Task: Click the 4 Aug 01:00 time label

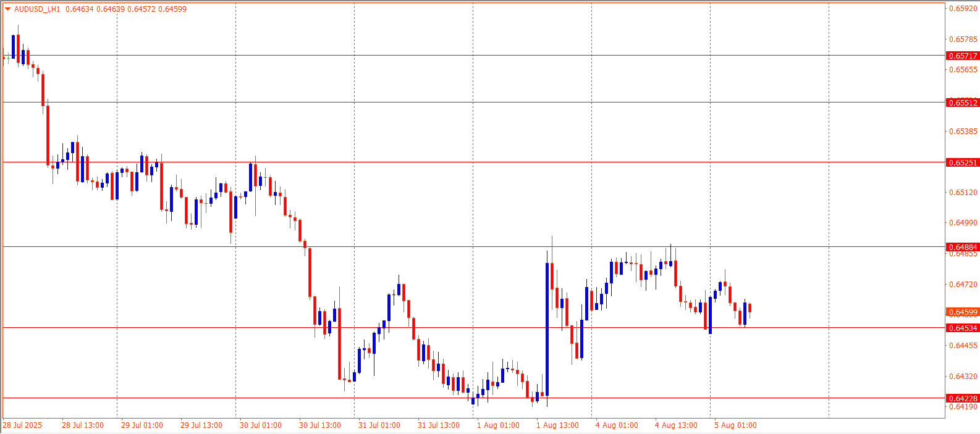Action: click(617, 425)
